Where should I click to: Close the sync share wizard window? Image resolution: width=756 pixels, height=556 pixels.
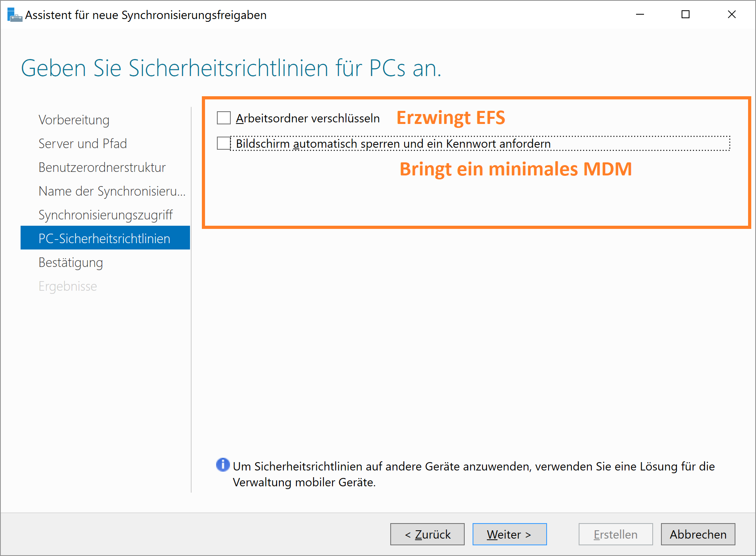click(732, 15)
